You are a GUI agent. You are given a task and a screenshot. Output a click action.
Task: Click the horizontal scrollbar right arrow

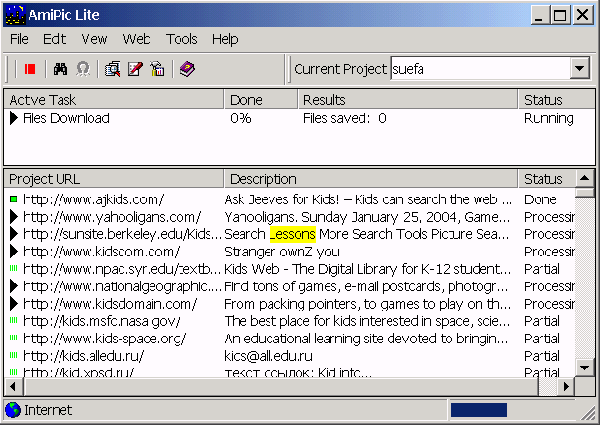point(566,387)
